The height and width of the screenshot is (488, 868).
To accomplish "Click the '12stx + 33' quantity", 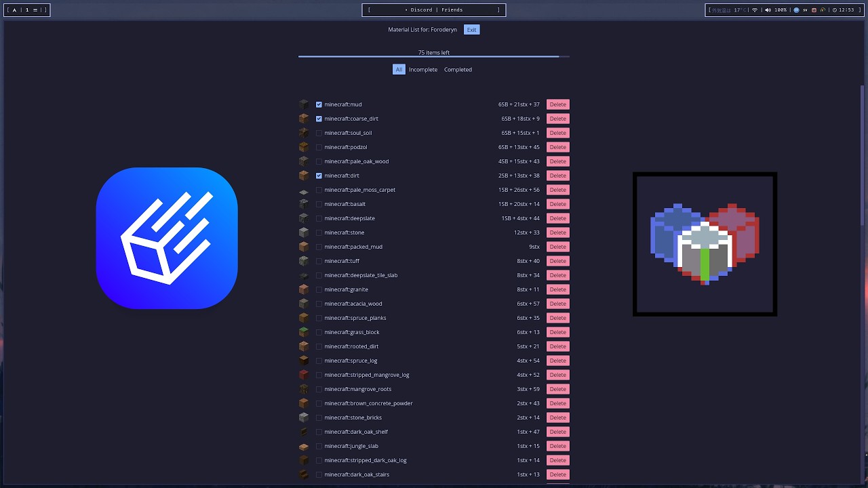I will point(527,232).
